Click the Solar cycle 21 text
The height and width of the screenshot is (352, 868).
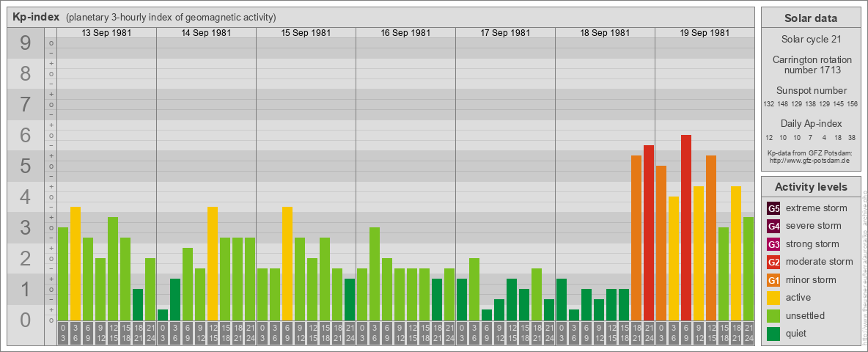(x=810, y=40)
